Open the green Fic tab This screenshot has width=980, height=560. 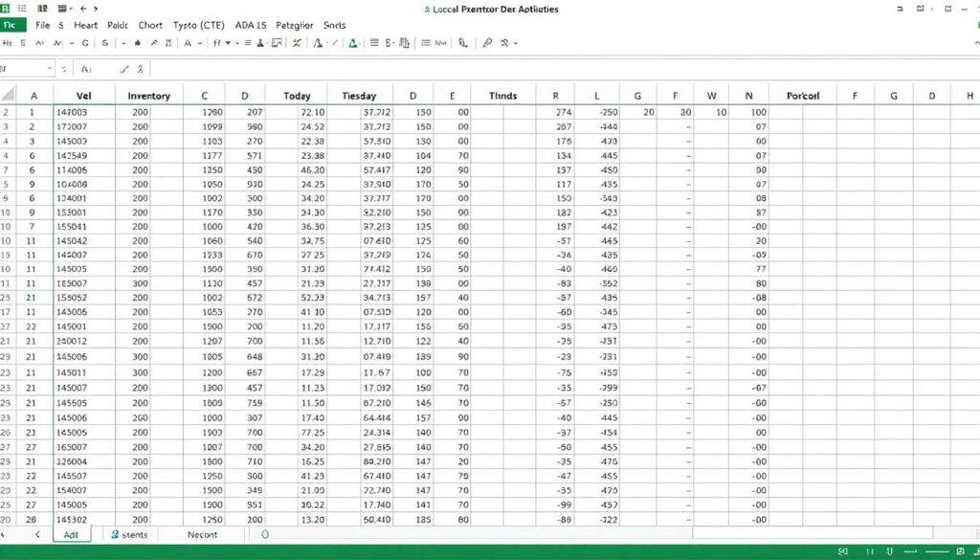pos(13,25)
